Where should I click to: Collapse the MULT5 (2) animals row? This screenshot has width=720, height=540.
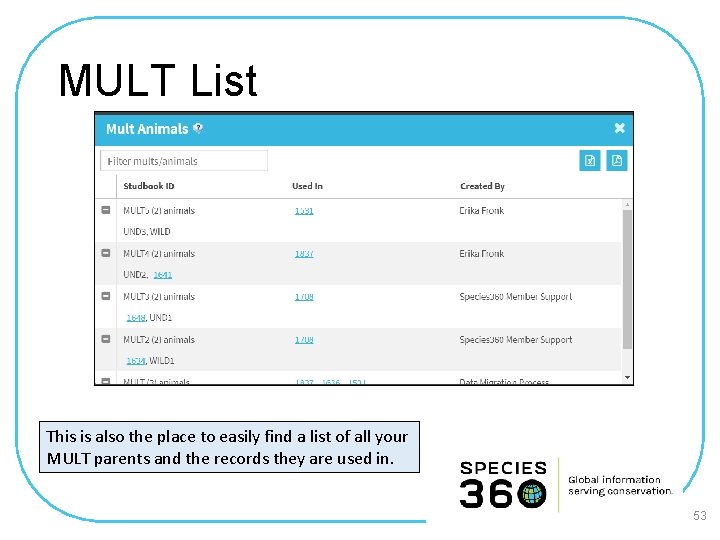point(106,210)
